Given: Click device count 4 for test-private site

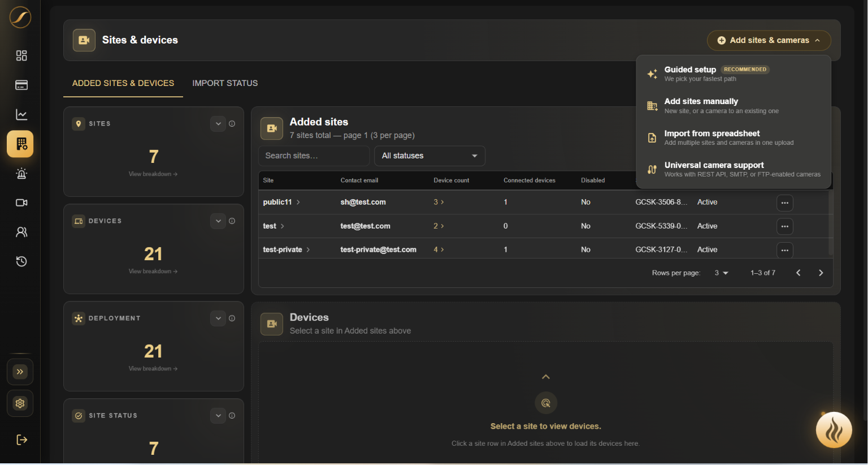Looking at the screenshot, I should click(x=439, y=249).
